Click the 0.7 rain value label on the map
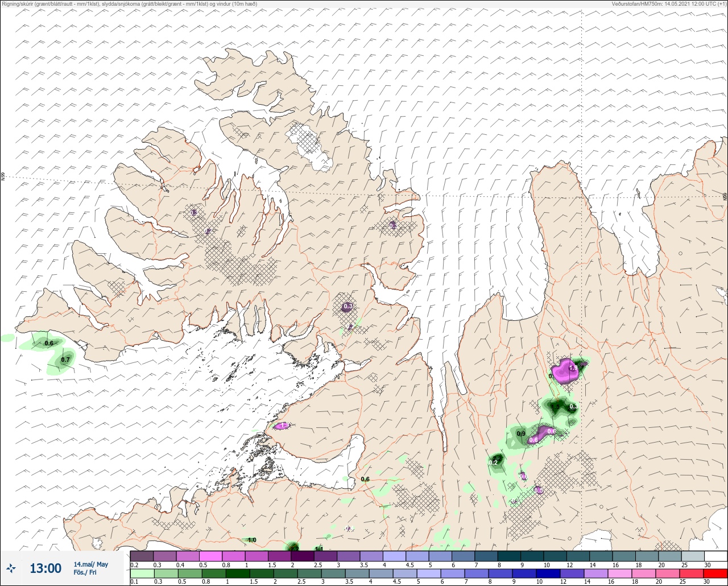Screen dimensions: 728x586 click(65, 360)
